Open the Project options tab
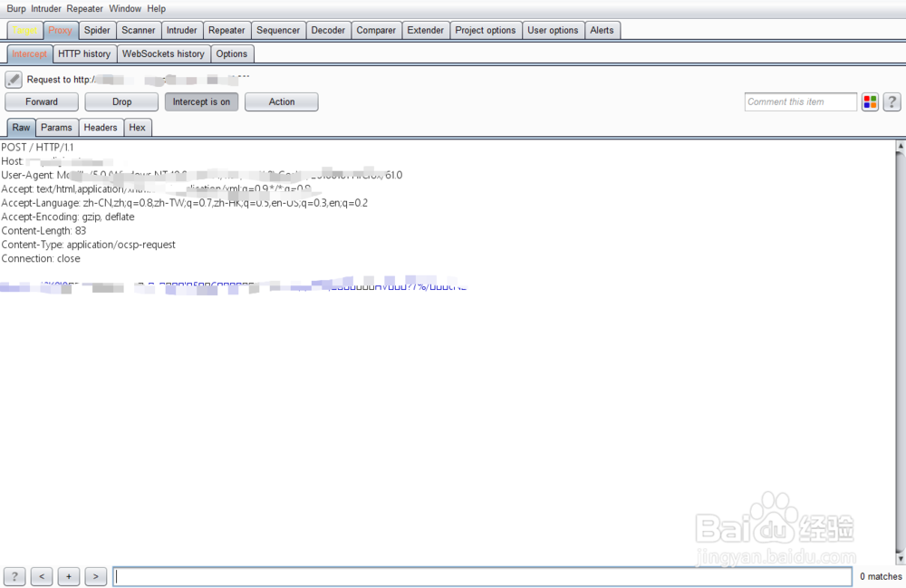Screen dimensions: 906x588 [x=486, y=30]
